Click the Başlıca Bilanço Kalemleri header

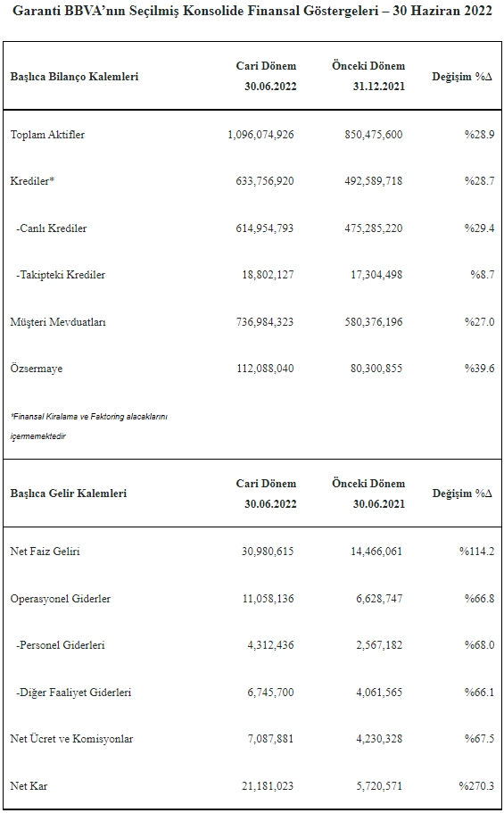(x=74, y=77)
